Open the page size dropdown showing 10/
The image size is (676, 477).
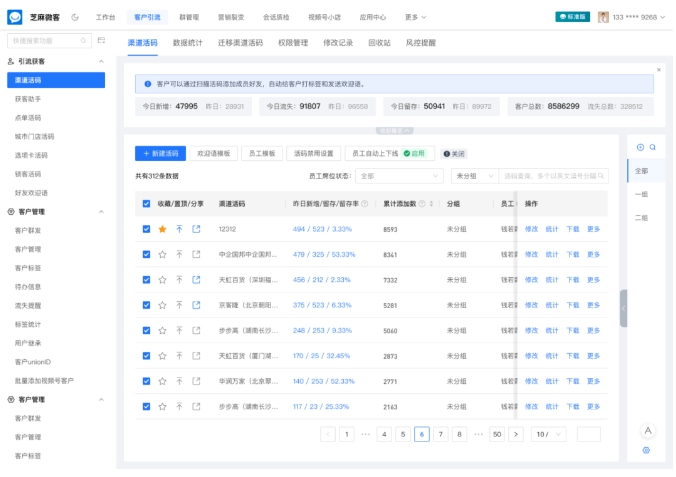(x=546, y=434)
